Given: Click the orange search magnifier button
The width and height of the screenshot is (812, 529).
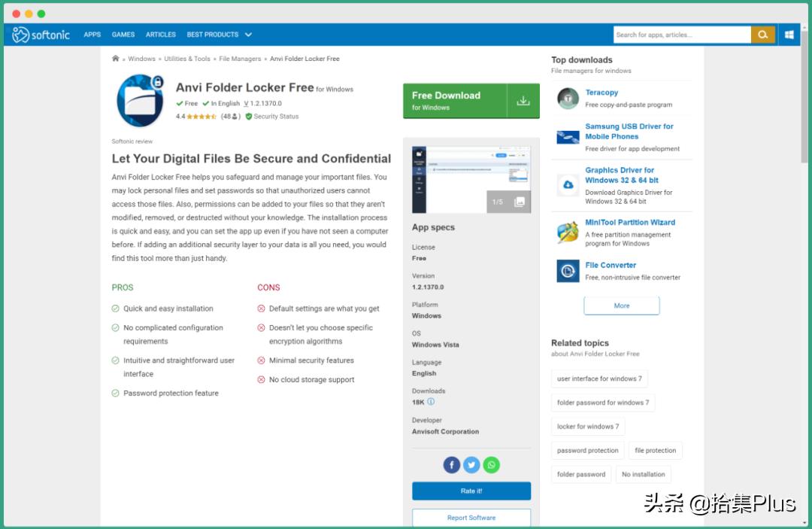Looking at the screenshot, I should (762, 35).
